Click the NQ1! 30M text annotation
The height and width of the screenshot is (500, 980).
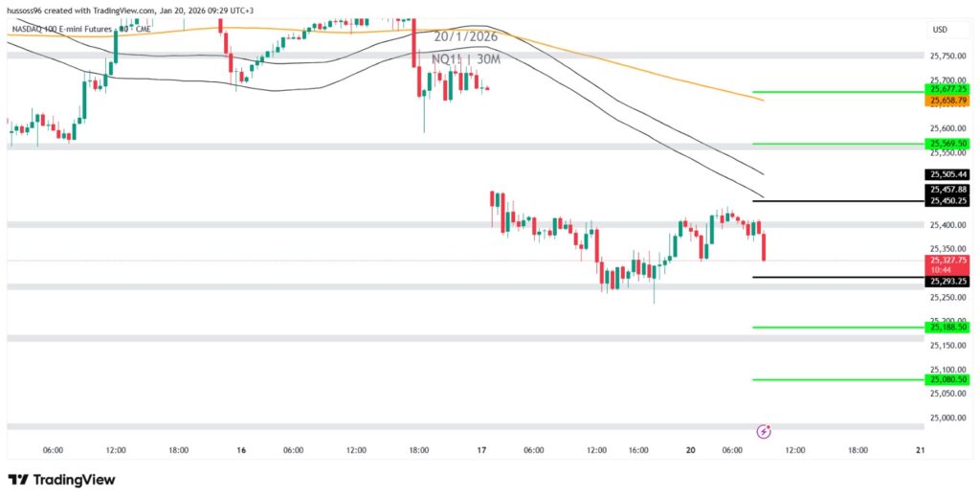coord(466,59)
